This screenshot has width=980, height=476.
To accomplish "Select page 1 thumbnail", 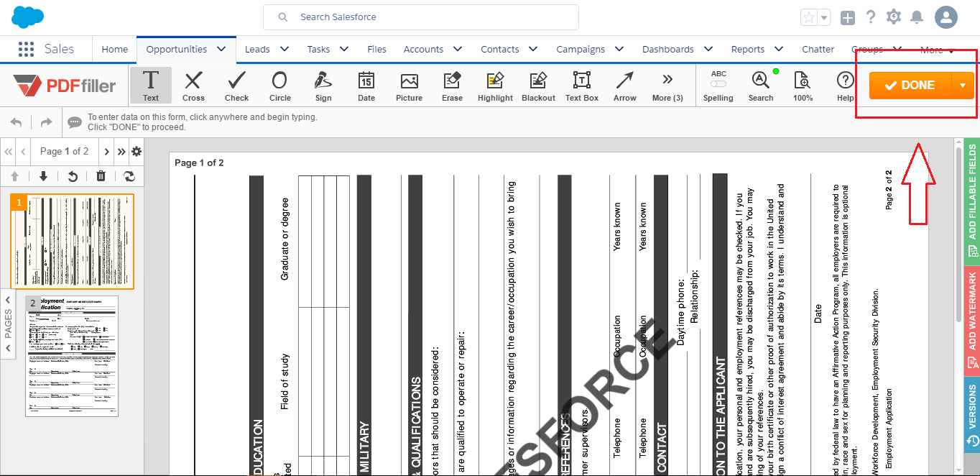I will point(72,242).
